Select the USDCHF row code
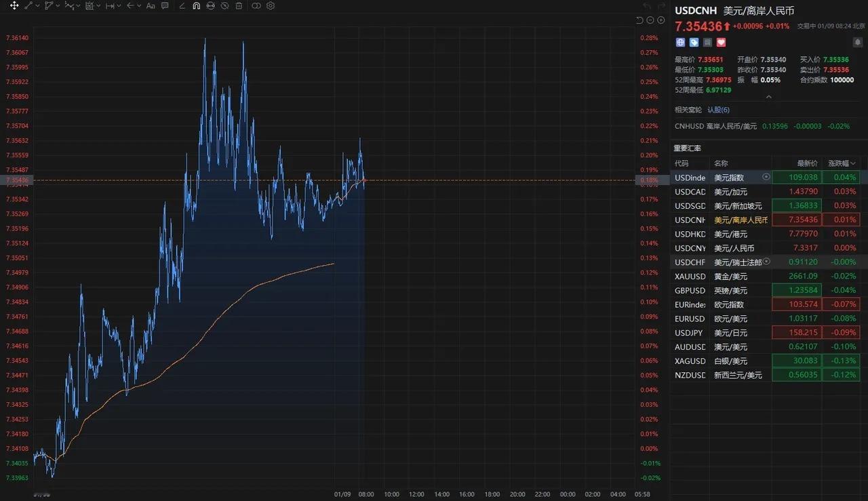This screenshot has width=868, height=501. point(690,262)
